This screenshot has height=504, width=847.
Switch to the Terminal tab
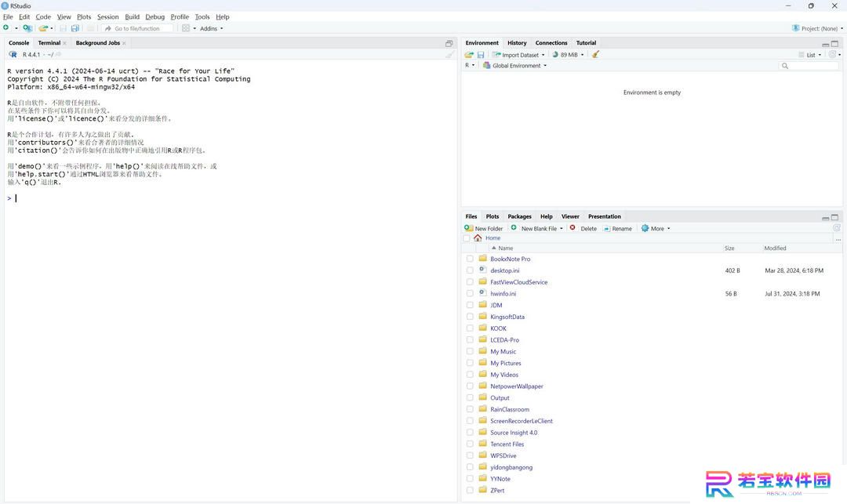tap(49, 42)
